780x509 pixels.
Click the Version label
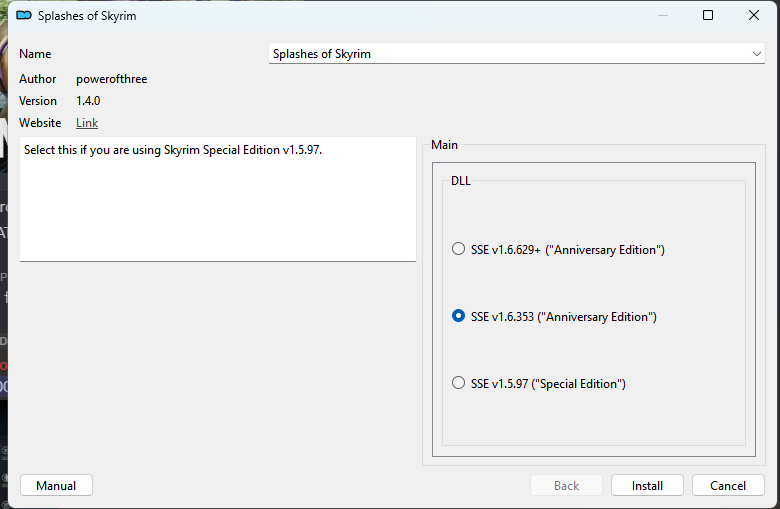coord(38,101)
